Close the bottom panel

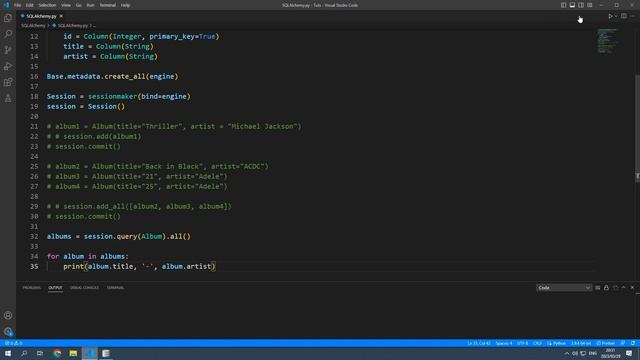(x=632, y=288)
